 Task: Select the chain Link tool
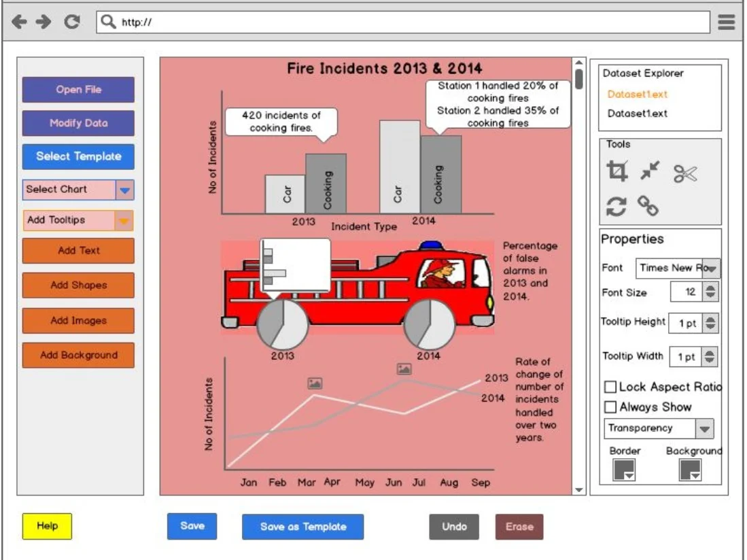648,206
